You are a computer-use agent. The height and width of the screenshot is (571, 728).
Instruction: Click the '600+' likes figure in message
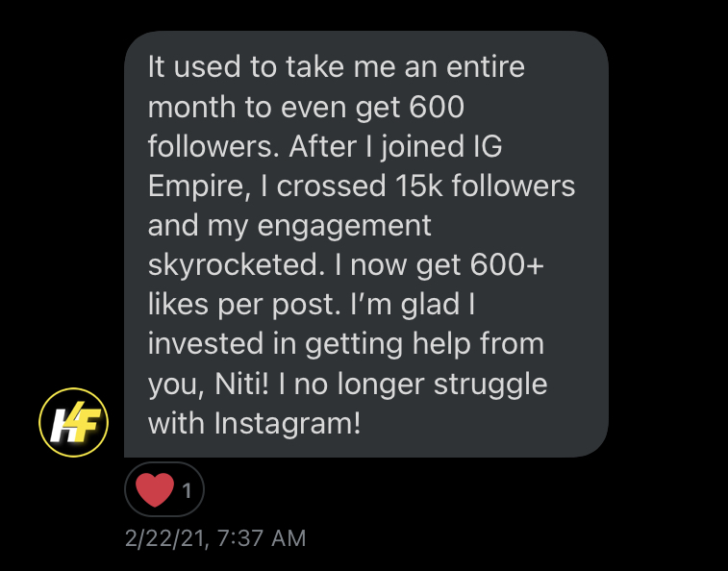pyautogui.click(x=507, y=265)
